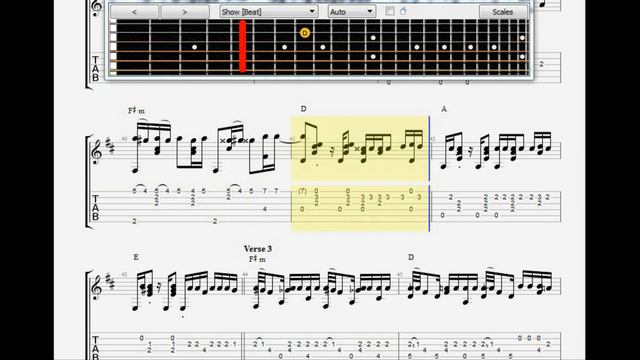The image size is (640, 360).
Task: Click the (7) tied note in tablature
Action: pos(302,191)
